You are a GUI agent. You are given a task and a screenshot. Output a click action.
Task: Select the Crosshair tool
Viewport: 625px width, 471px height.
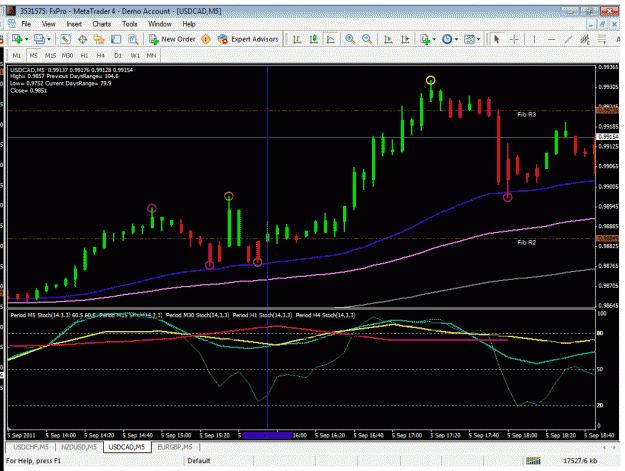515,39
